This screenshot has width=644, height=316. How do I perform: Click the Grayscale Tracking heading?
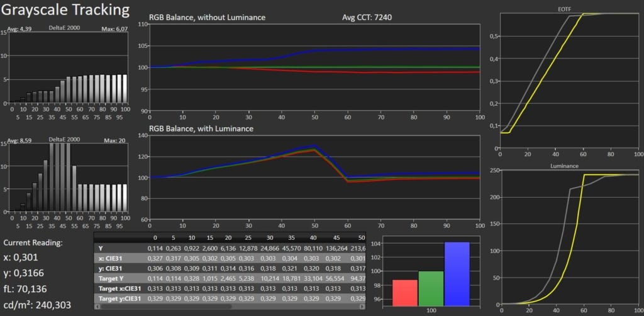66,11
